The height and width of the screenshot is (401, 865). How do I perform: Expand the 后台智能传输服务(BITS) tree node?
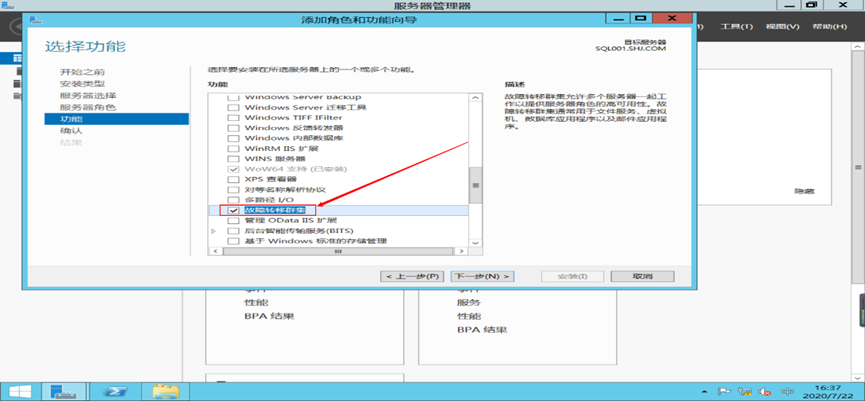(x=213, y=231)
